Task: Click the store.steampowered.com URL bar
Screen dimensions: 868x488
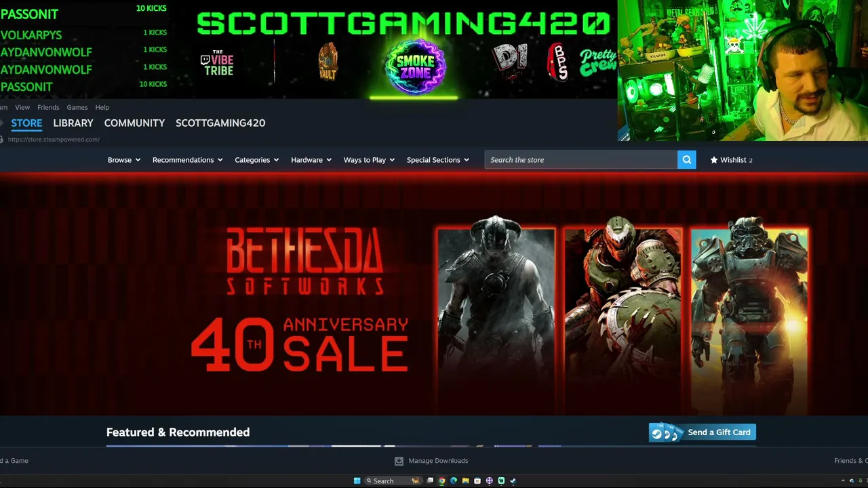Action: pos(54,140)
